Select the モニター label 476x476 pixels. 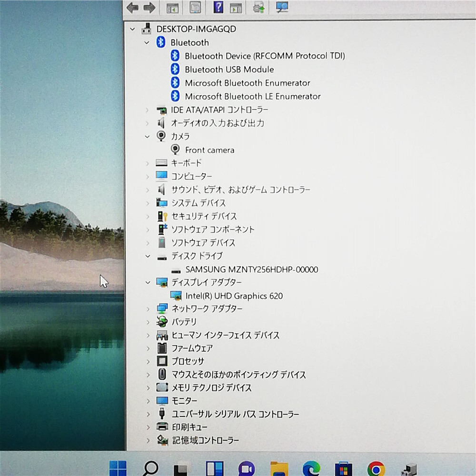(185, 401)
